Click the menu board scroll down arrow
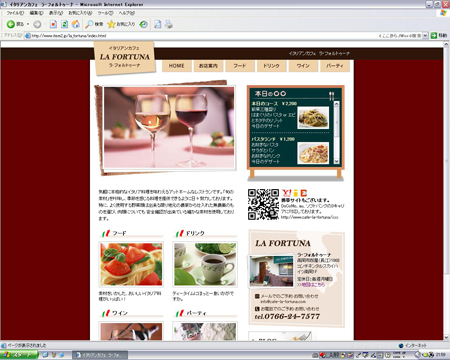 click(336, 161)
